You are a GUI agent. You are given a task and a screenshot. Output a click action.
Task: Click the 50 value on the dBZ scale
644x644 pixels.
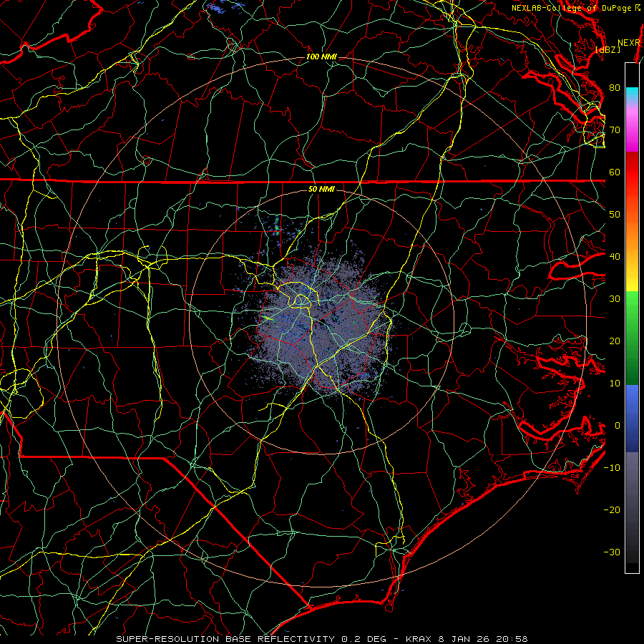pyautogui.click(x=615, y=215)
